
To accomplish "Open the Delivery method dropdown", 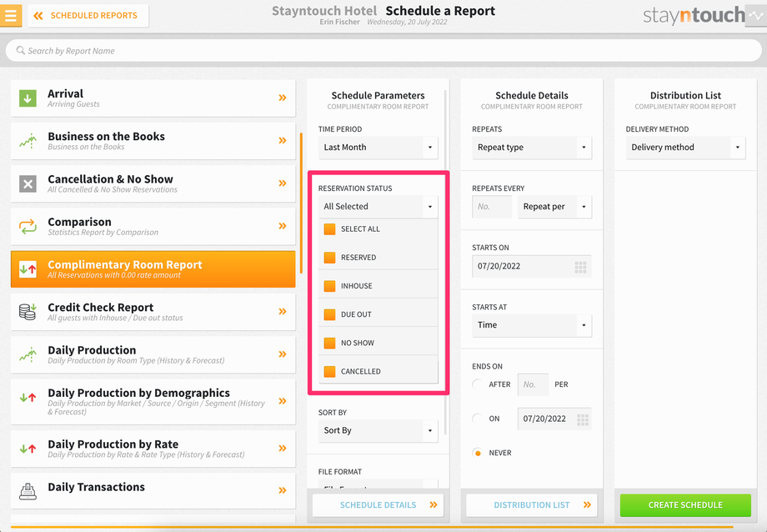I will 685,148.
